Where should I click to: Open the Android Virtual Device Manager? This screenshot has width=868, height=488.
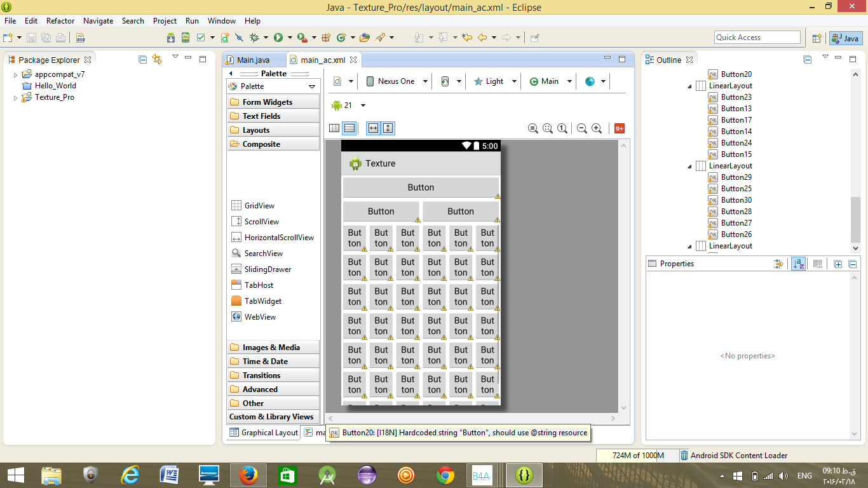(185, 37)
